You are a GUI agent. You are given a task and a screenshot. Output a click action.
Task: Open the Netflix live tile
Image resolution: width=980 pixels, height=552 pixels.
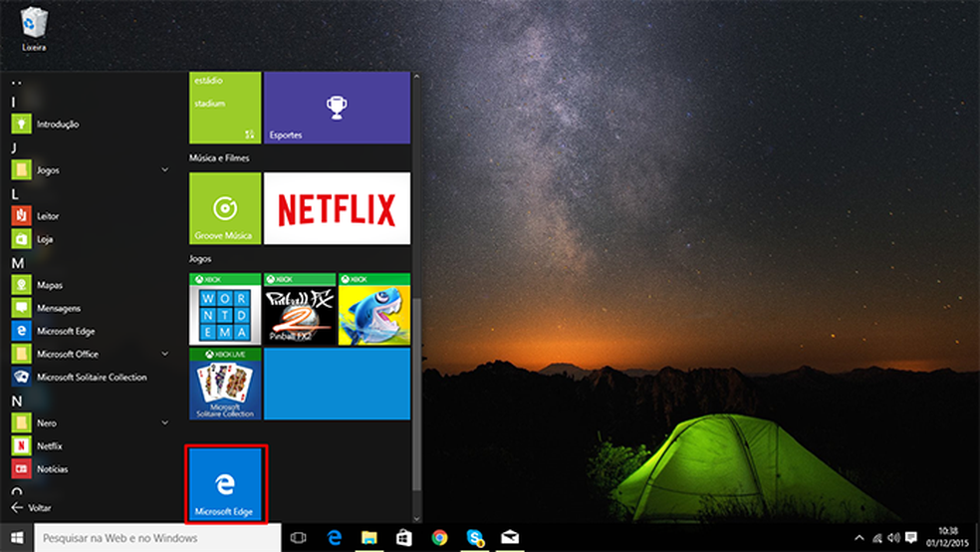coord(337,208)
